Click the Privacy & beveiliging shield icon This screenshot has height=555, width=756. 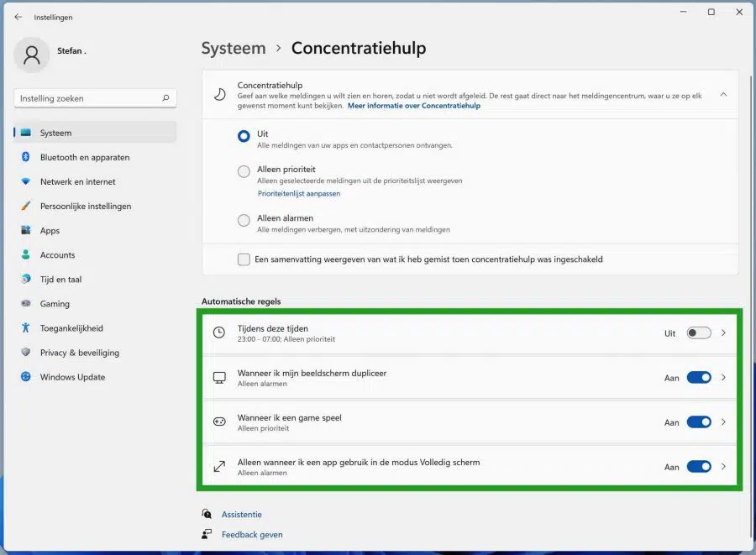click(25, 352)
